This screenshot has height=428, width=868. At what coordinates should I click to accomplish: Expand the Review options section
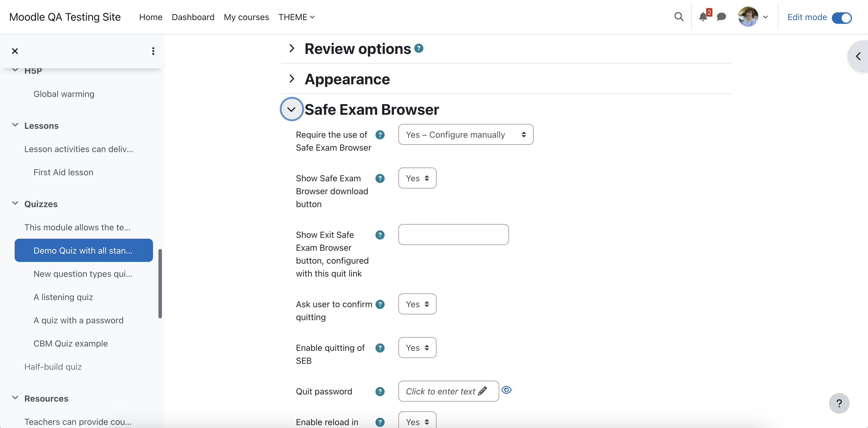tap(292, 48)
